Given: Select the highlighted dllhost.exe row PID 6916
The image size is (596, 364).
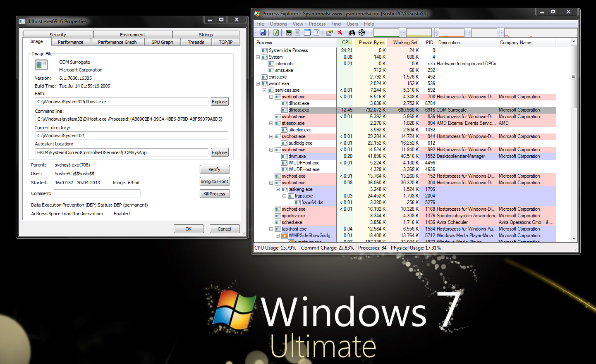Looking at the screenshot, I should click(405, 110).
